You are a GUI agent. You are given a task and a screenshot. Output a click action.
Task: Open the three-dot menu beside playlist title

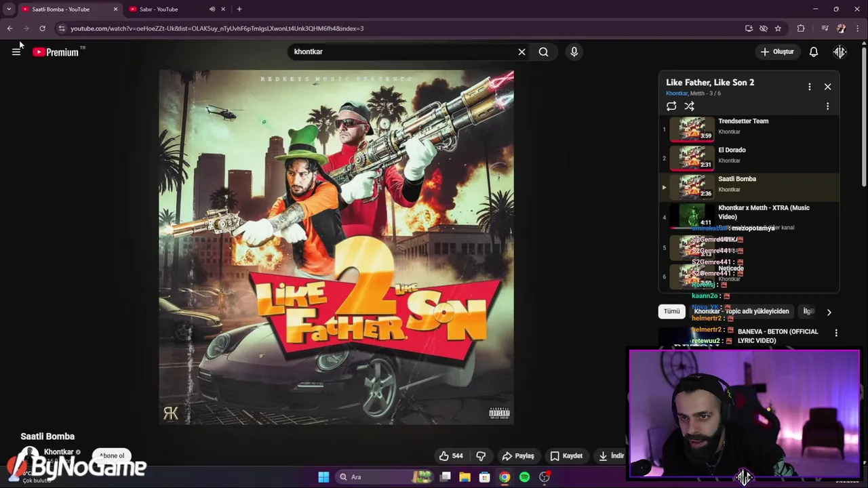point(809,87)
